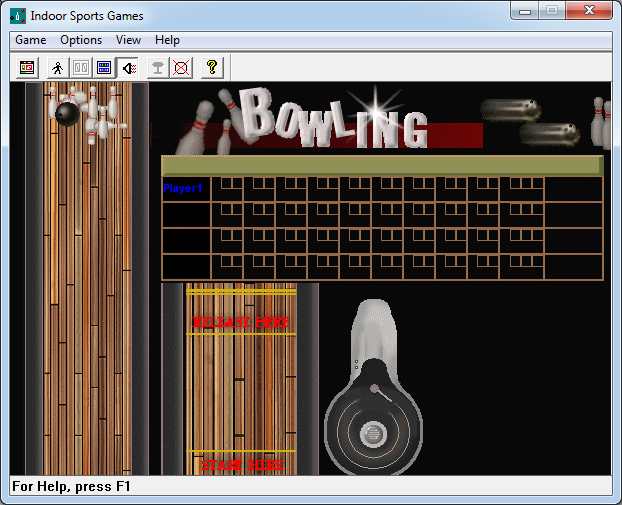
Task: Click the red crossed-out circle icon
Action: click(181, 67)
